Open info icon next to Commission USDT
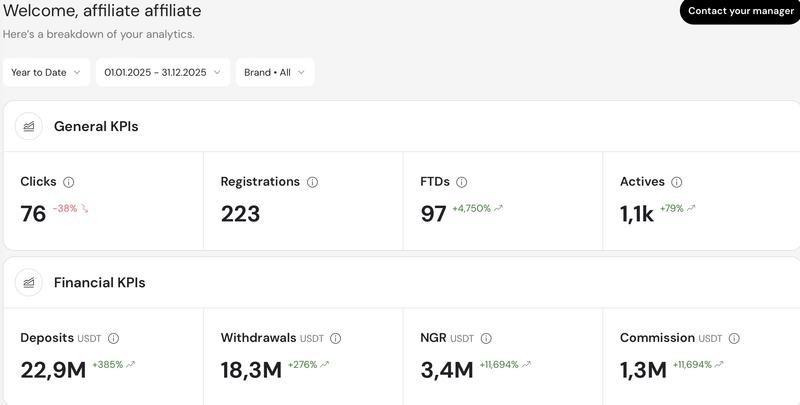The width and height of the screenshot is (800, 405). 734,338
